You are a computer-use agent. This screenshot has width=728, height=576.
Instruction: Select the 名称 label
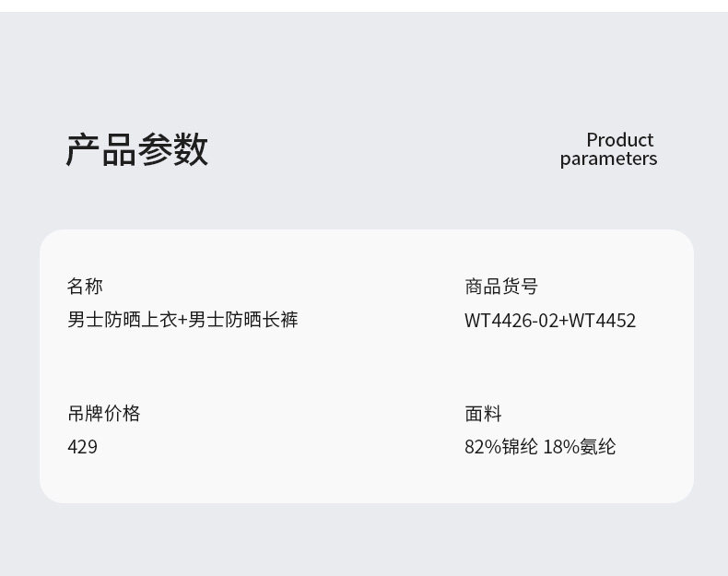point(85,286)
